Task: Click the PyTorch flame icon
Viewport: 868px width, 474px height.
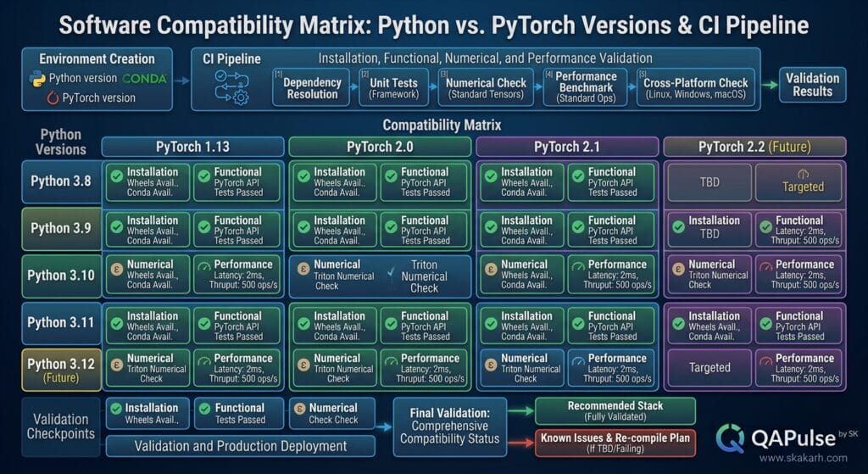Action: point(53,98)
